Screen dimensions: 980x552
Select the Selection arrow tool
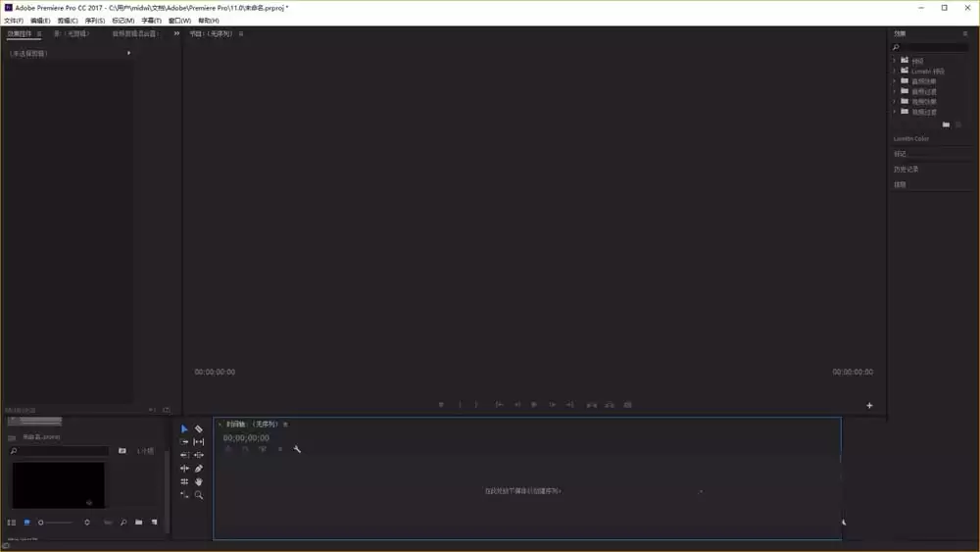click(x=184, y=428)
